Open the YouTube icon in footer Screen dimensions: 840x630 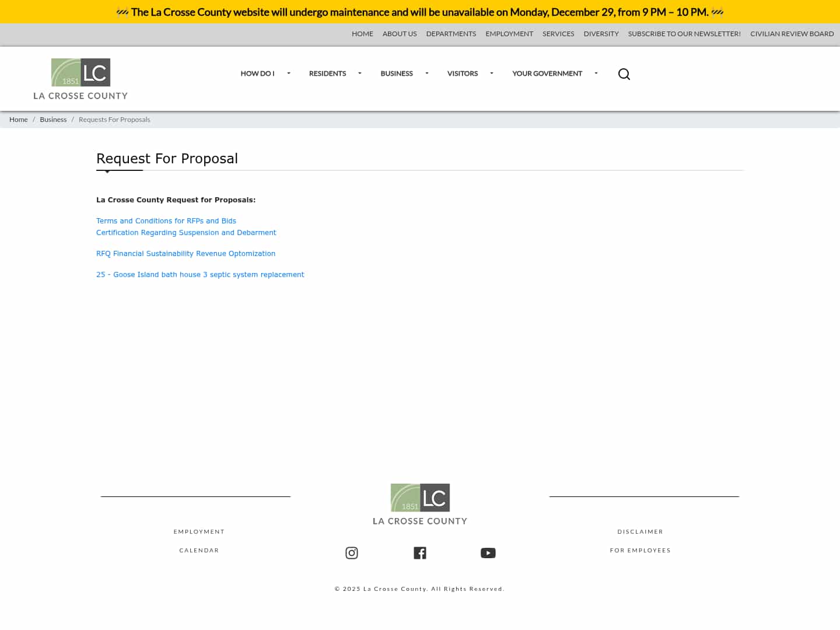(488, 552)
